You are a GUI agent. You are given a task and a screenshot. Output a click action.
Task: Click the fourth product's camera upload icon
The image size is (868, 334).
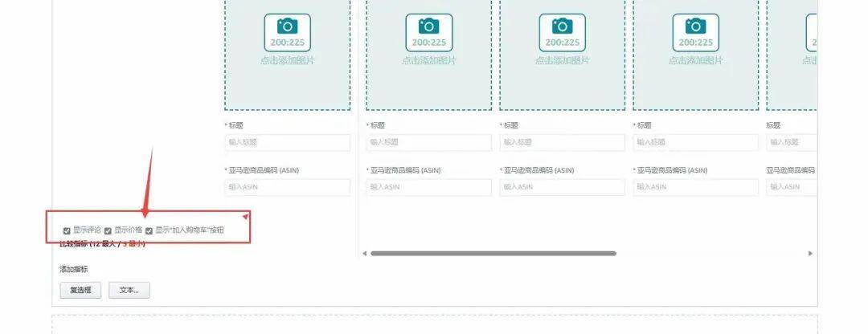coord(695,33)
